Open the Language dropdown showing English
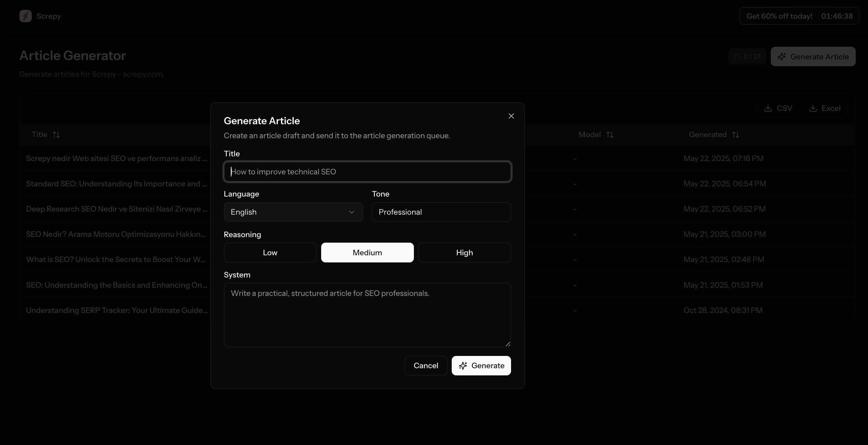 pos(293,212)
